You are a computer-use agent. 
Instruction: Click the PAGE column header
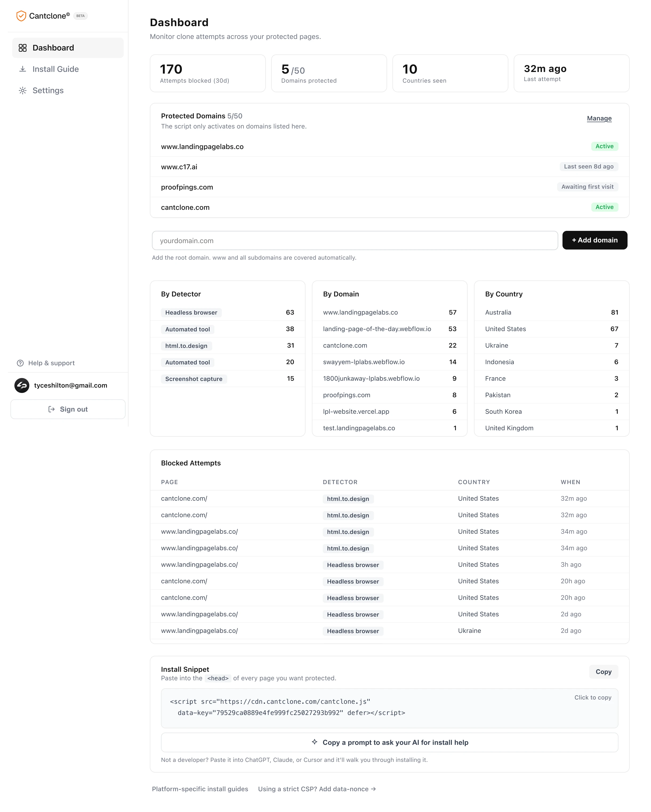[170, 482]
